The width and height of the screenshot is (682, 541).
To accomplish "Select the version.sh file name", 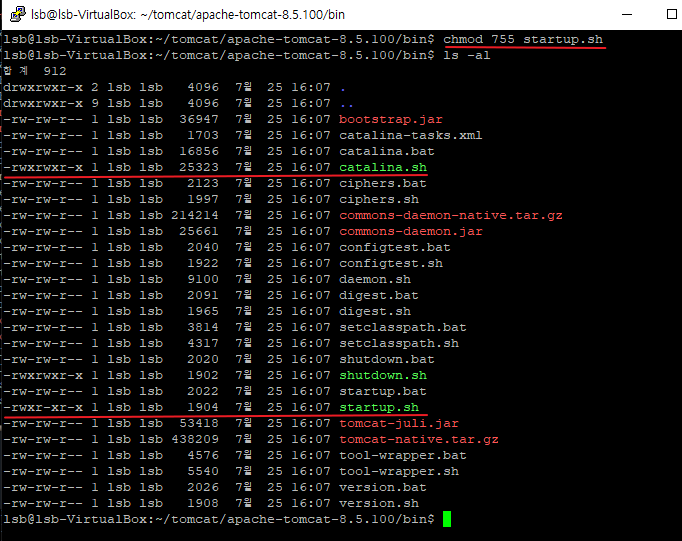I will click(x=379, y=503).
